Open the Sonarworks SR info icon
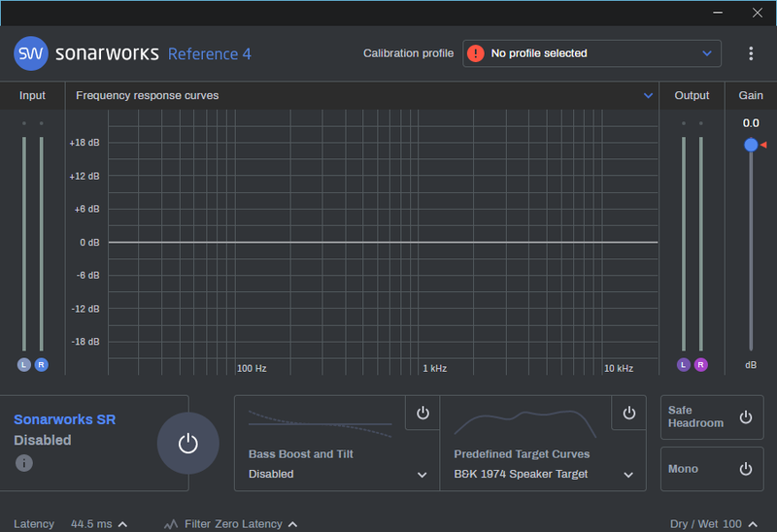Screen dimensions: 777x532 (x=23, y=463)
